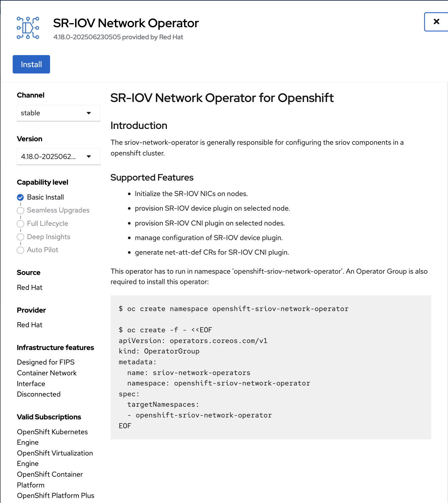Click the Supported Features heading

point(152,177)
